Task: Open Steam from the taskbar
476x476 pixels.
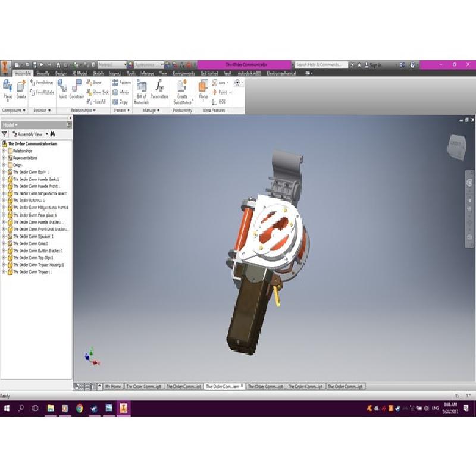Action: pyautogui.click(x=94, y=408)
